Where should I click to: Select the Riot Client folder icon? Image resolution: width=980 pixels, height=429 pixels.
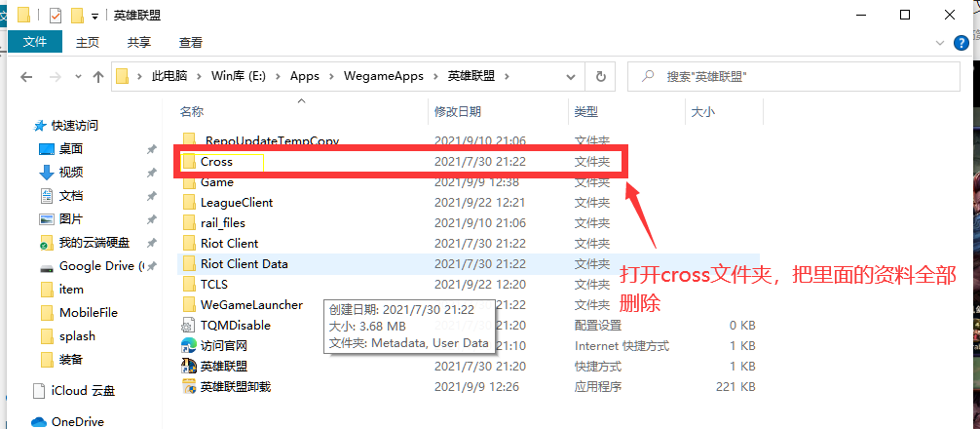[x=189, y=244]
